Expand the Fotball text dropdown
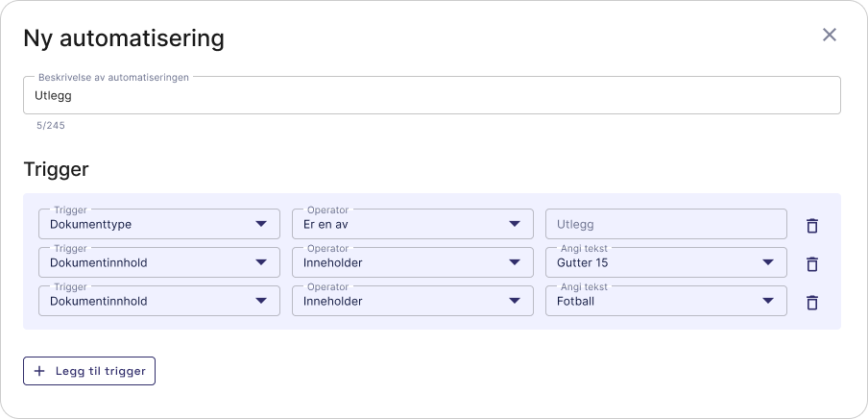The height and width of the screenshot is (419, 868). (653, 301)
